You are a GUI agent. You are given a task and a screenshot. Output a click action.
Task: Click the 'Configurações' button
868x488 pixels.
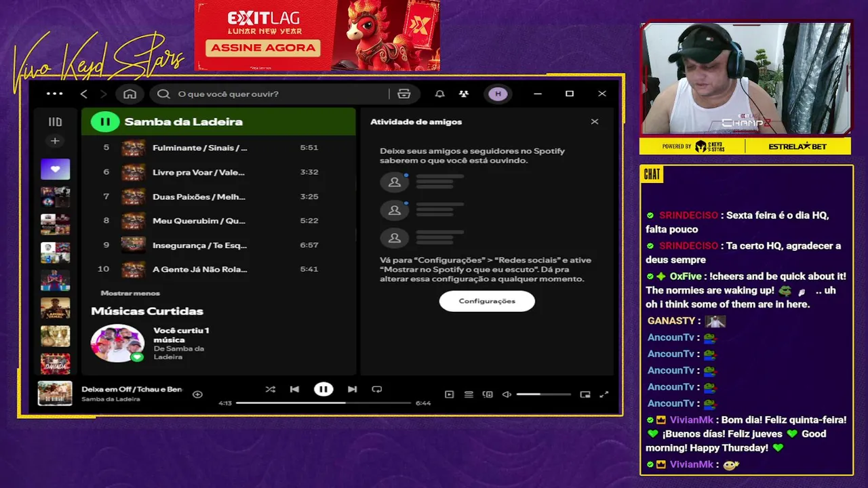487,301
